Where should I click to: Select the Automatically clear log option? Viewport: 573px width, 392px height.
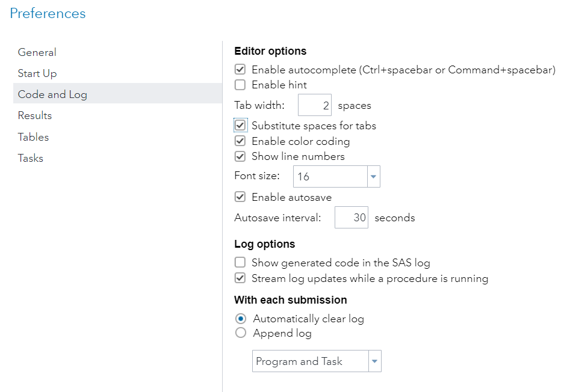(241, 319)
